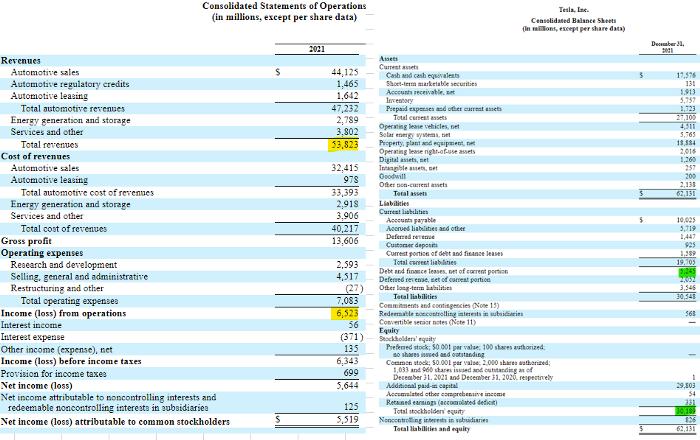
Task: Select the Digital assets, net label
Action: pyautogui.click(x=404, y=160)
